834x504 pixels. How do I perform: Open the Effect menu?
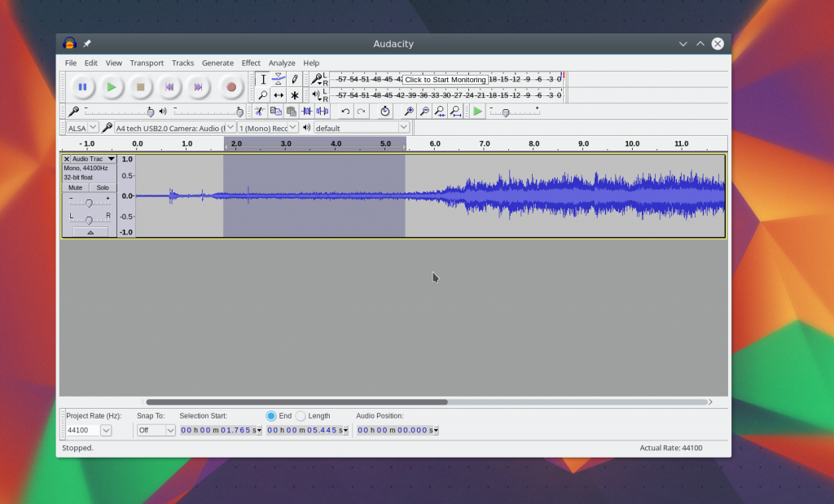pyautogui.click(x=251, y=63)
